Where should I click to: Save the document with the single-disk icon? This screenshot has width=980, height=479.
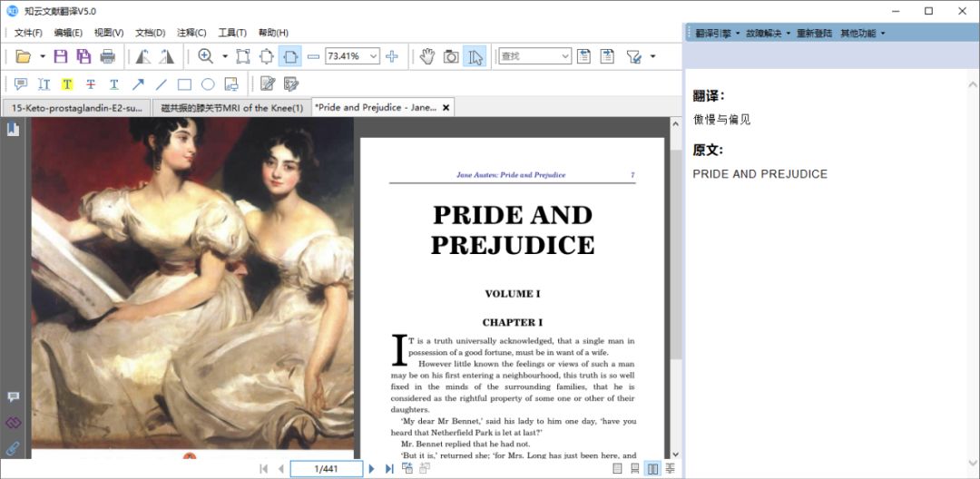(x=61, y=57)
